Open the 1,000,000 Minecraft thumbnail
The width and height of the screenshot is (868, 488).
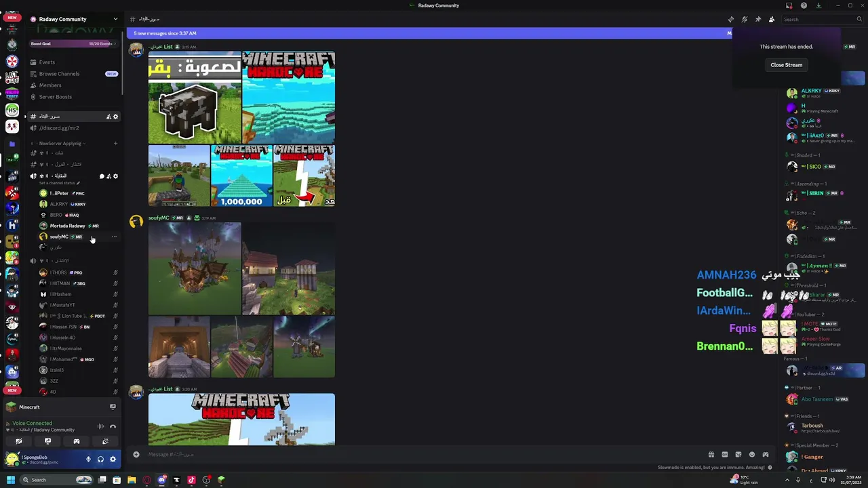(x=241, y=176)
